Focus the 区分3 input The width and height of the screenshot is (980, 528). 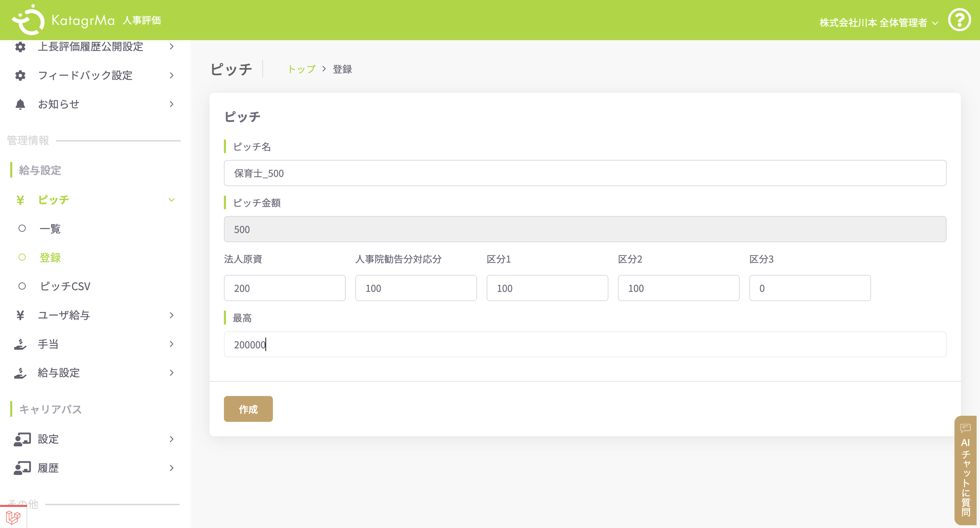click(x=810, y=288)
